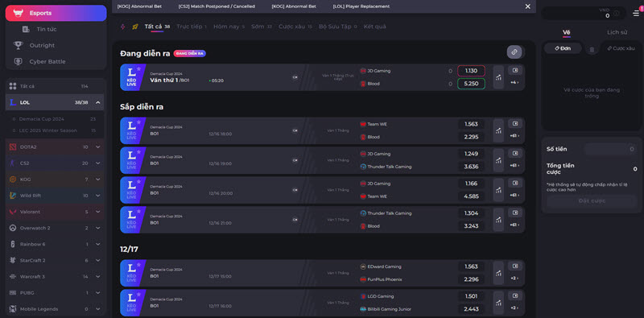Image resolution: width=644 pixels, height=318 pixels.
Task: Click the DOTA2 game icon
Action: click(13, 147)
